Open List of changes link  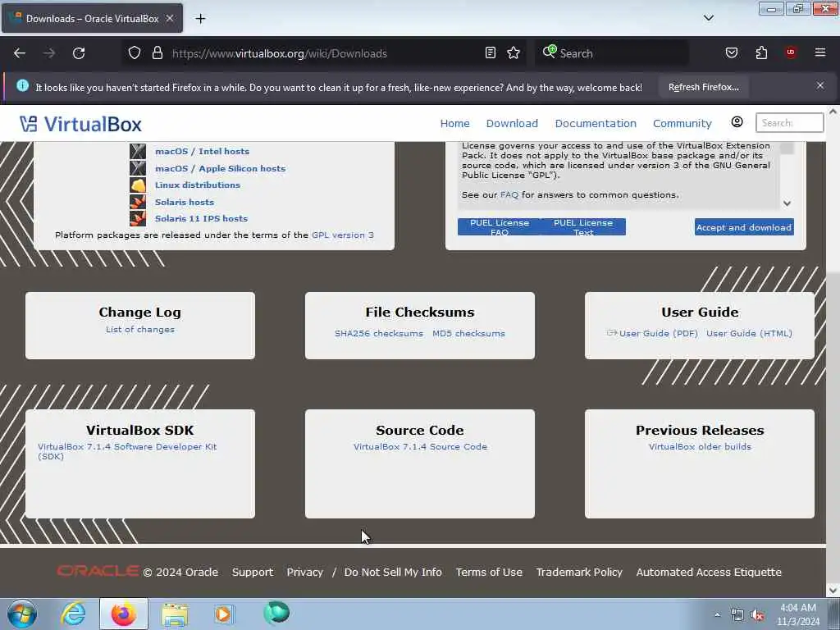pos(140,330)
